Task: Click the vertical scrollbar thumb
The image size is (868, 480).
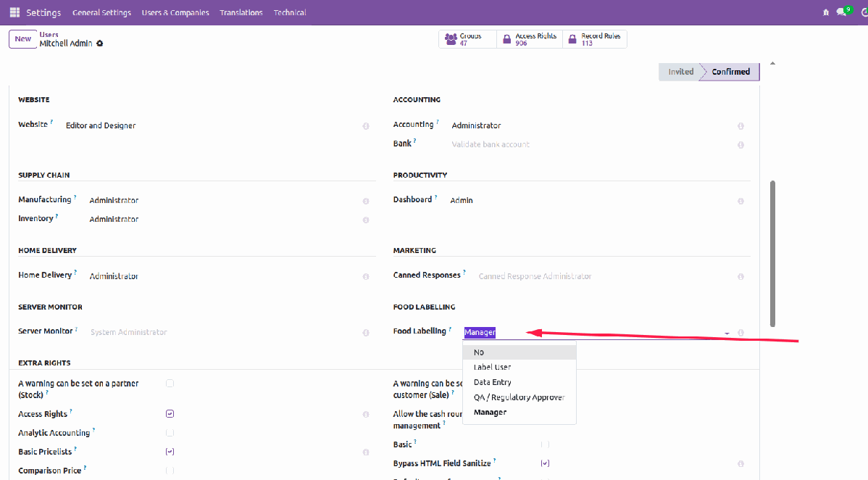Action: [x=772, y=253]
